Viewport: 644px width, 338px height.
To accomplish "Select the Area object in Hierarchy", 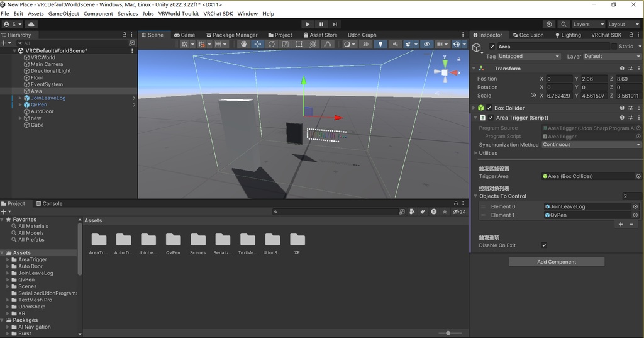I will pos(36,91).
